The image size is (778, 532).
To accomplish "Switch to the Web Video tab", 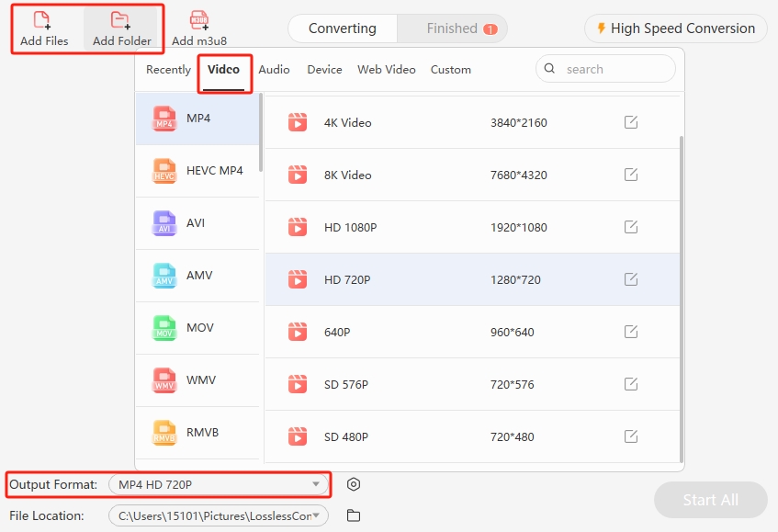I will click(x=386, y=70).
